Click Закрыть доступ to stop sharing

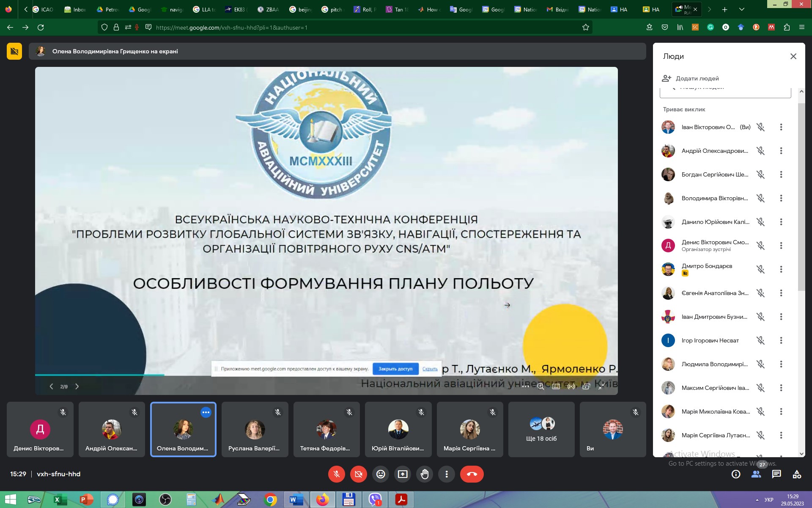coord(395,369)
